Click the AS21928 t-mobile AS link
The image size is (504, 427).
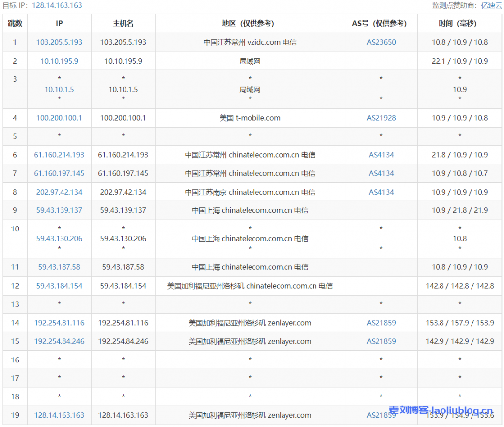[381, 118]
